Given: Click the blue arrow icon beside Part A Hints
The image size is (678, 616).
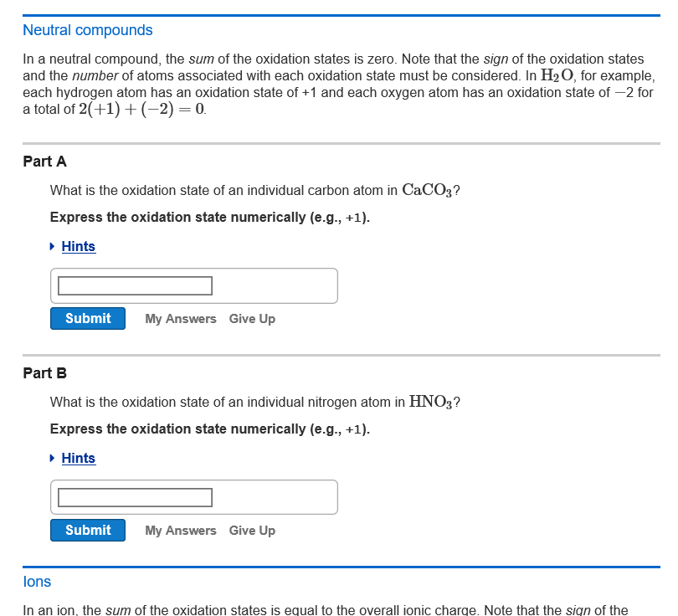Looking at the screenshot, I should 52,246.
